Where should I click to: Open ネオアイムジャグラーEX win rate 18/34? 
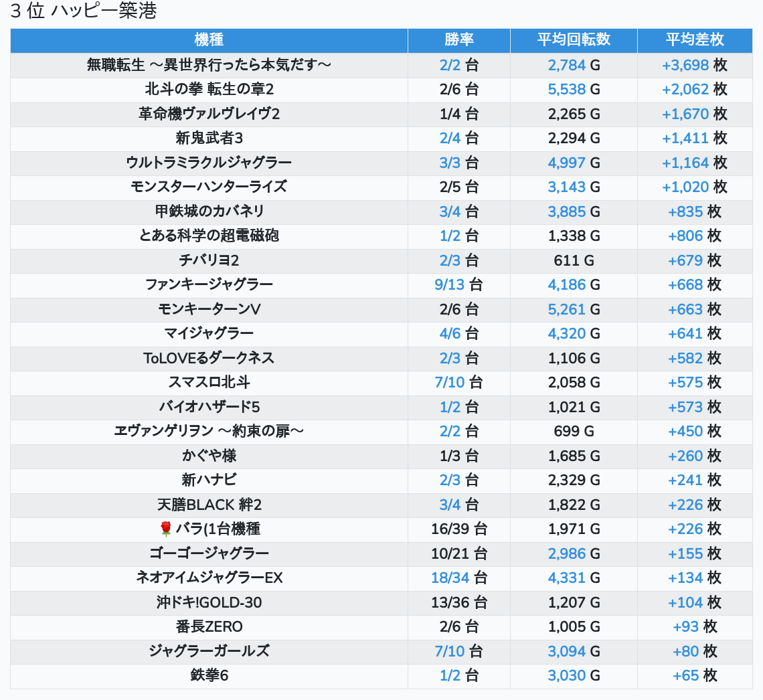[449, 578]
